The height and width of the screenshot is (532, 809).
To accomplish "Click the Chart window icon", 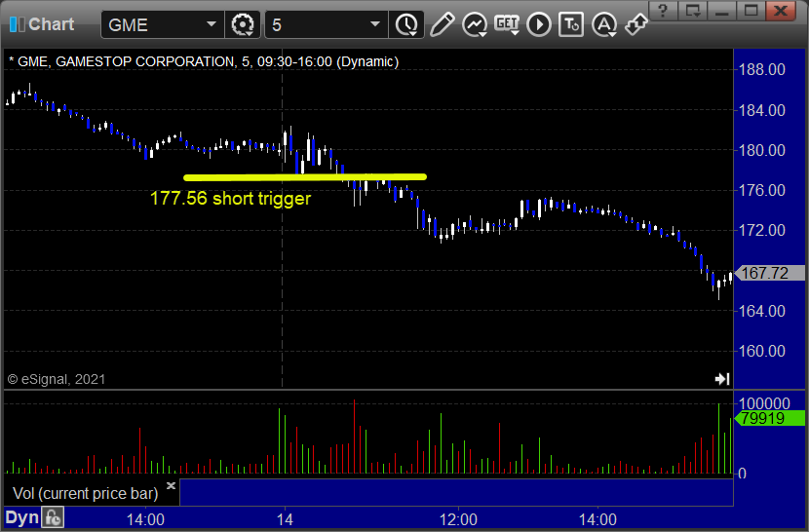I will coord(17,24).
